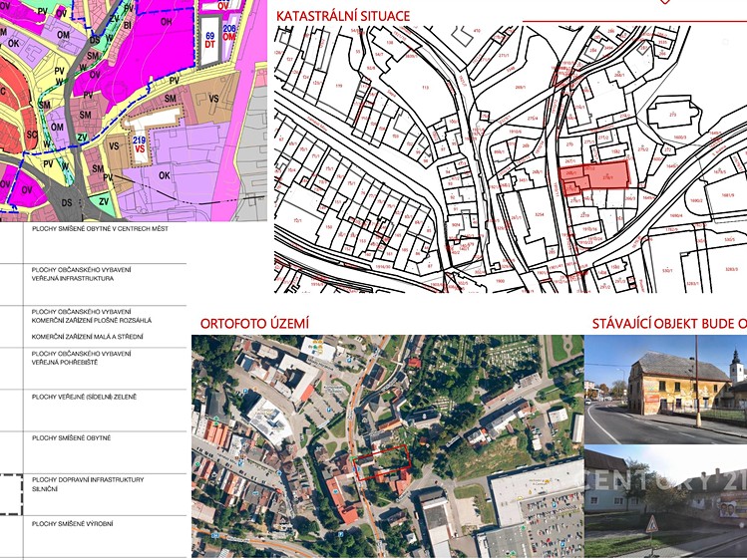Click the red outlined plot on orthophoto
This screenshot has height=560, width=747.
(383, 461)
